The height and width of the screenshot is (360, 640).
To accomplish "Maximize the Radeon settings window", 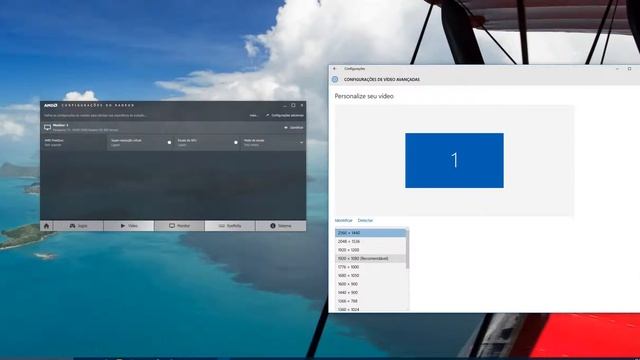I will point(293,105).
